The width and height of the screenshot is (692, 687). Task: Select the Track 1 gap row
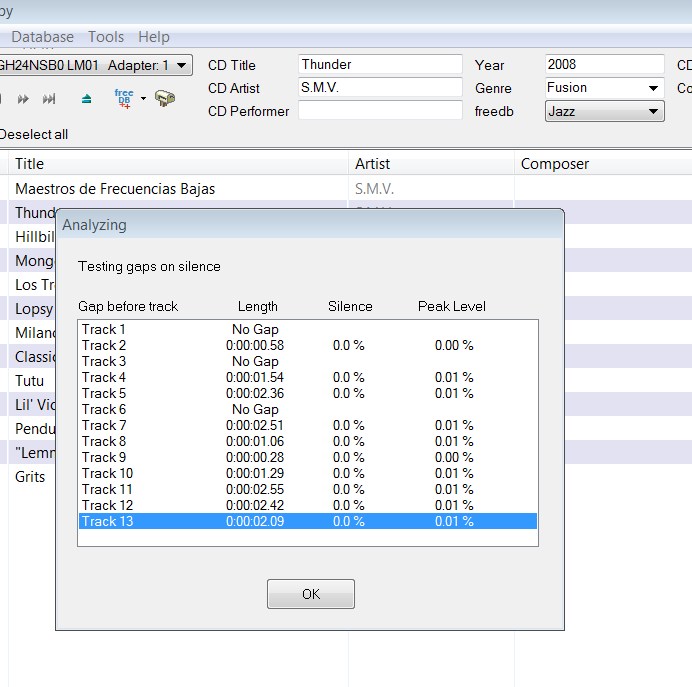pyautogui.click(x=308, y=329)
